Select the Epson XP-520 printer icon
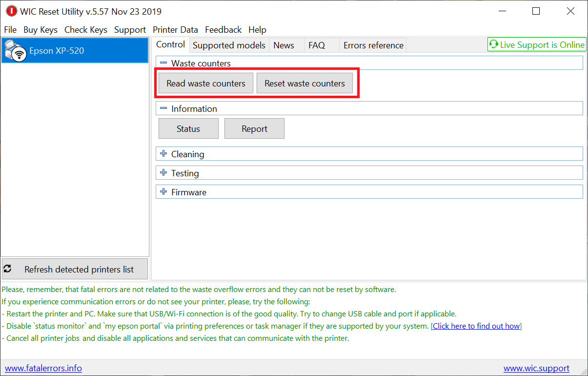 [15, 51]
